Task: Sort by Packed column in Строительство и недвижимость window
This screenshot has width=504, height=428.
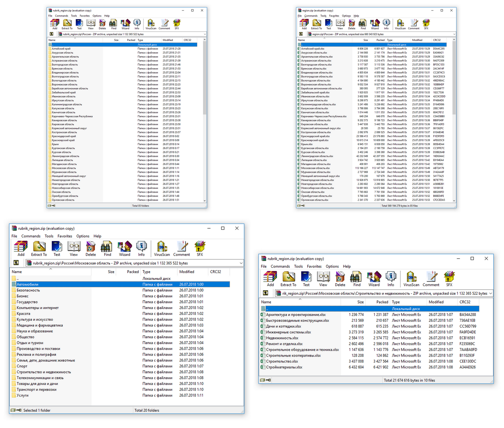Action: tap(382, 302)
